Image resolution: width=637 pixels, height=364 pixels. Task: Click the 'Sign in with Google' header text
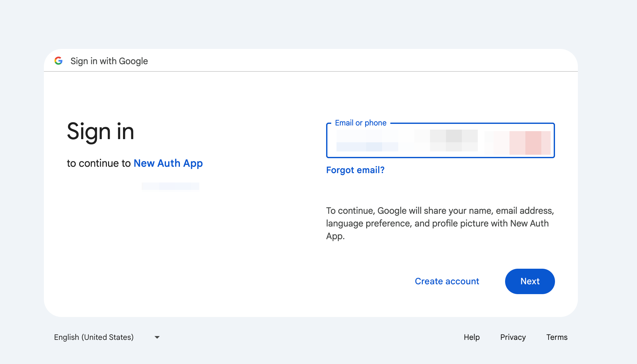click(x=109, y=61)
